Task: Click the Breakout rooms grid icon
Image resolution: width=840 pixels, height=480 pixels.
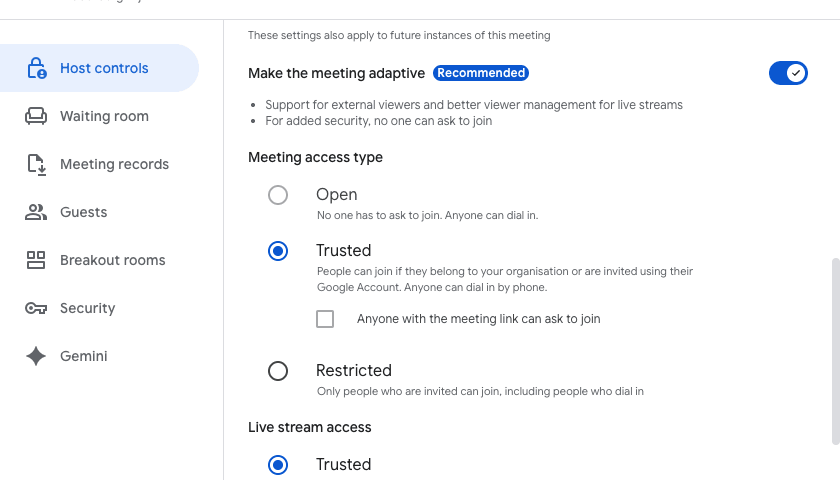Action: (36, 260)
